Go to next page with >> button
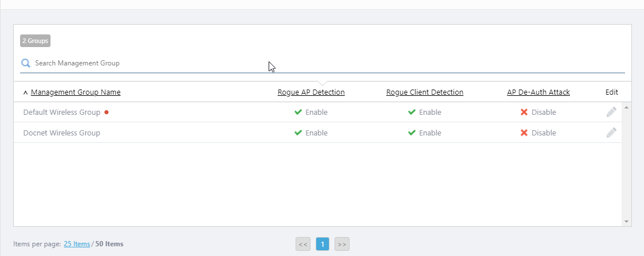 coord(342,244)
